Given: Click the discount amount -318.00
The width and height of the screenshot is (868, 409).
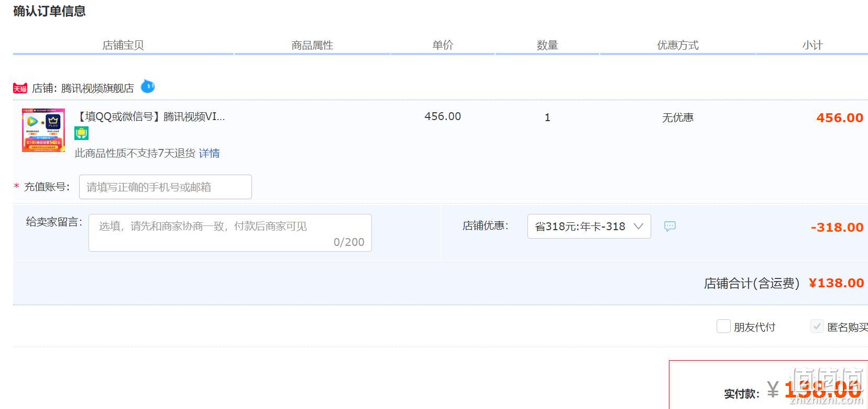Looking at the screenshot, I should [837, 228].
